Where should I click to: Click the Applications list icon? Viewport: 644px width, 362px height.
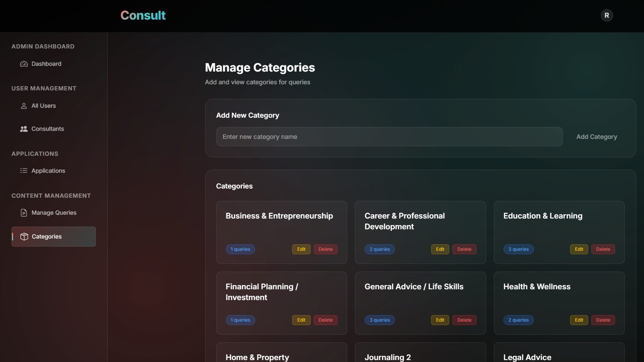pos(24,171)
